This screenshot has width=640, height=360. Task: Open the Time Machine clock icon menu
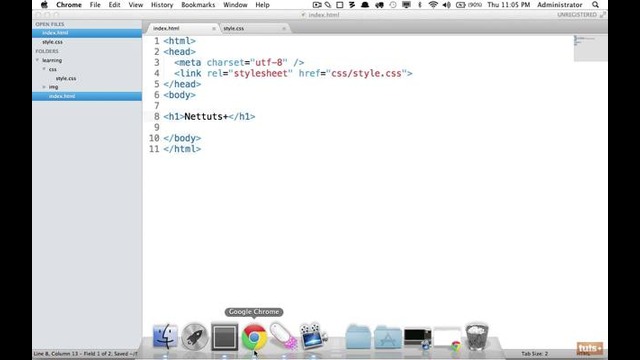[393, 5]
